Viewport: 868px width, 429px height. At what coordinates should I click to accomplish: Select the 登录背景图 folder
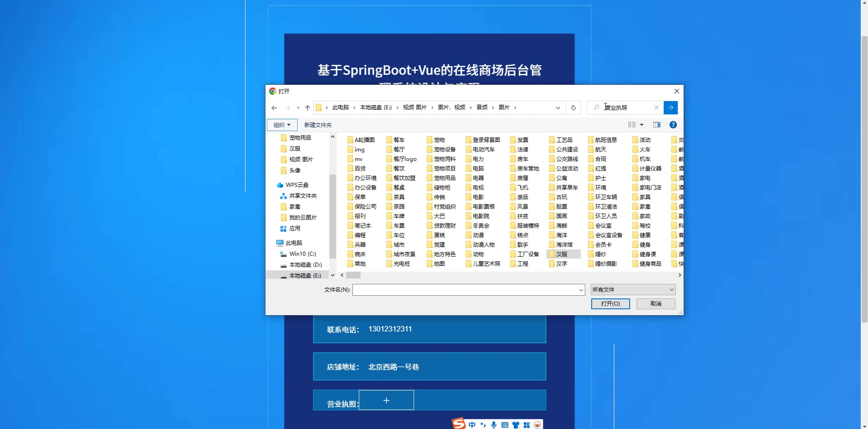click(483, 140)
